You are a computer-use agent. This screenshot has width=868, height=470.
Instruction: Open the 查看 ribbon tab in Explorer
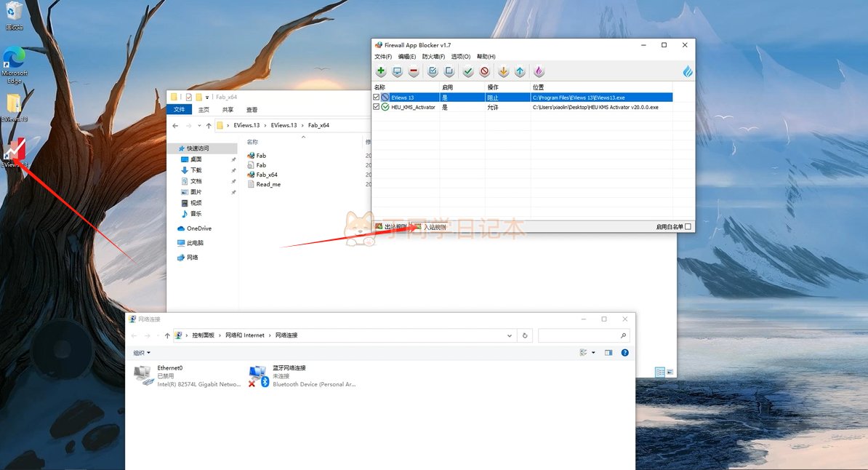tap(252, 110)
